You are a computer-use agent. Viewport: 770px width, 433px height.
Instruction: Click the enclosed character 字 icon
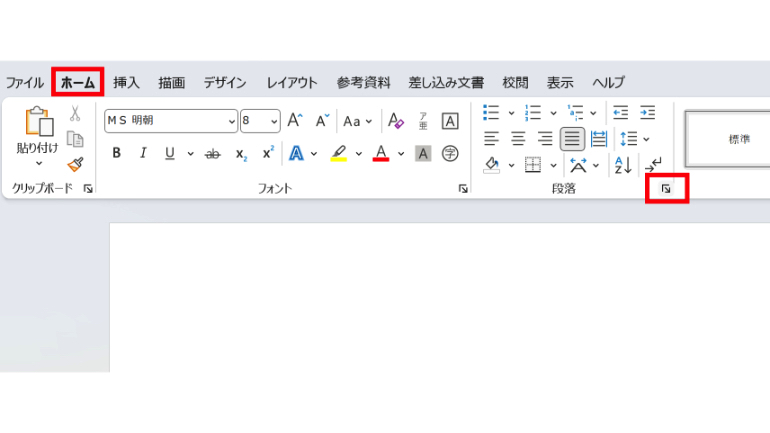[450, 154]
